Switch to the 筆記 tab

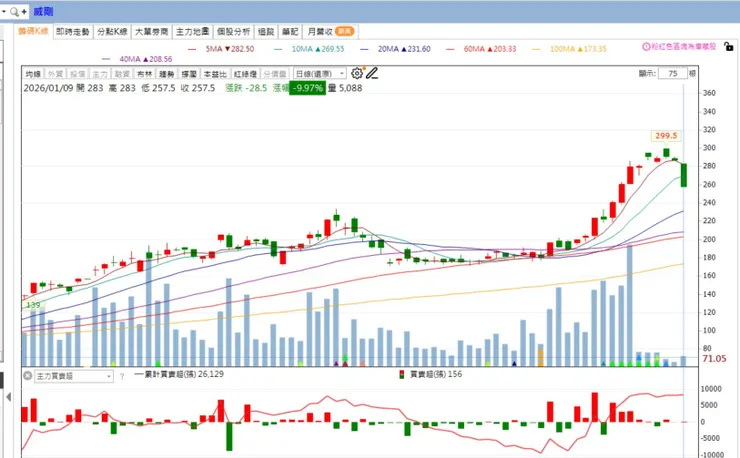tap(290, 32)
